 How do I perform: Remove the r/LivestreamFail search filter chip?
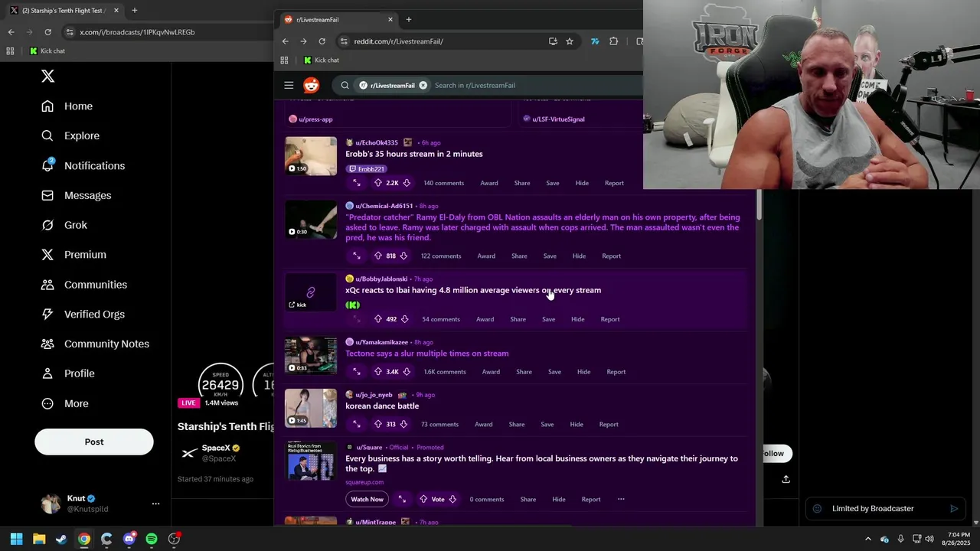coord(423,85)
